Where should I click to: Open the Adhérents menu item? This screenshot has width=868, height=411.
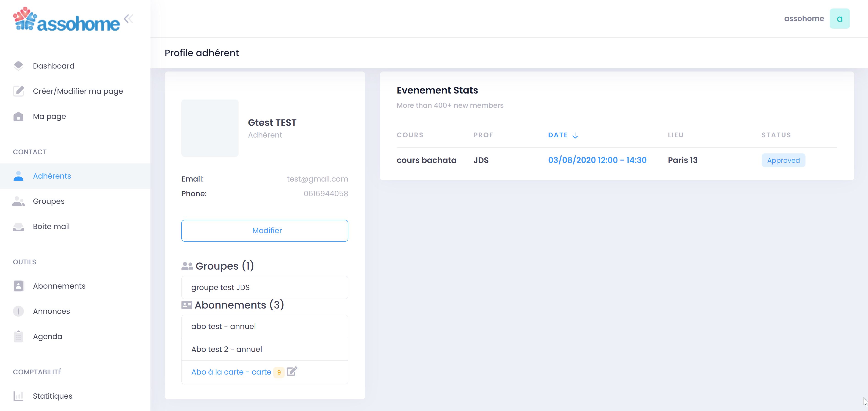pos(52,176)
